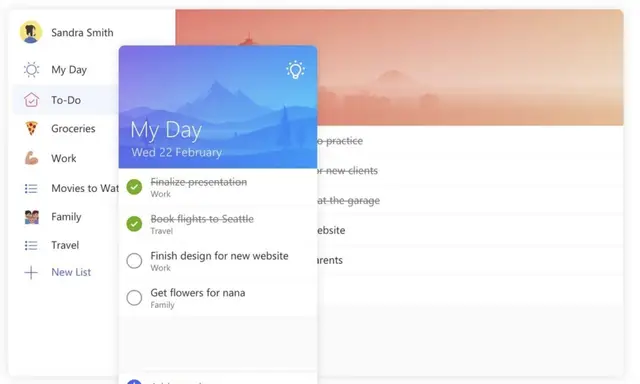Select the Family faces icon
The image size is (640, 384).
click(31, 217)
